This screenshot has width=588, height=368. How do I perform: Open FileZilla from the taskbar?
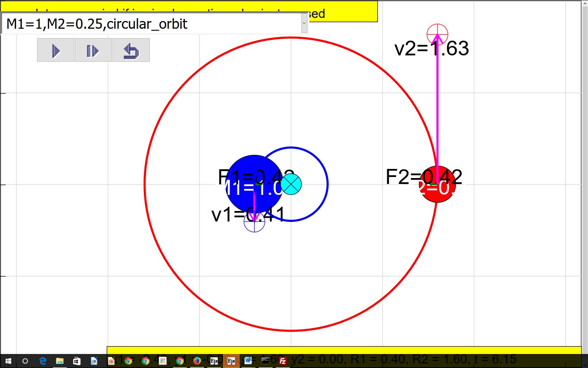pos(282,361)
